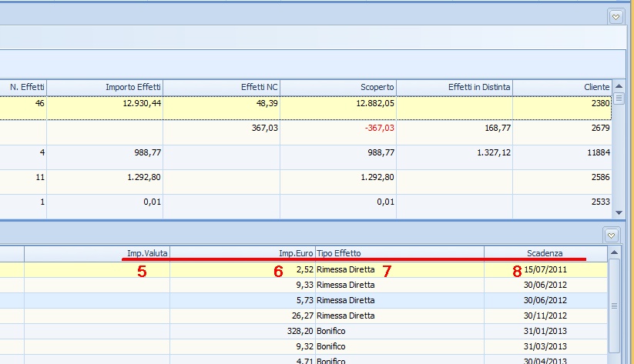Click down arrow of upper grid scrollbar
The width and height of the screenshot is (634, 364).
pyautogui.click(x=618, y=212)
